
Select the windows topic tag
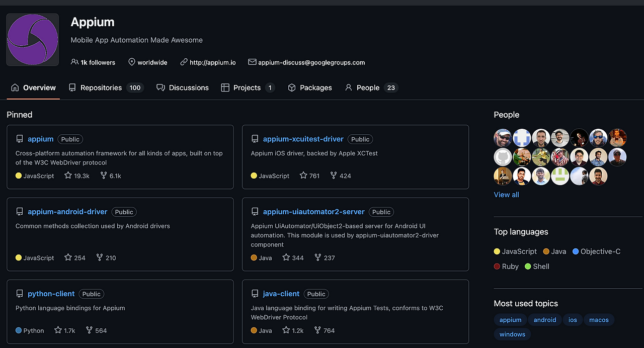[x=512, y=334]
